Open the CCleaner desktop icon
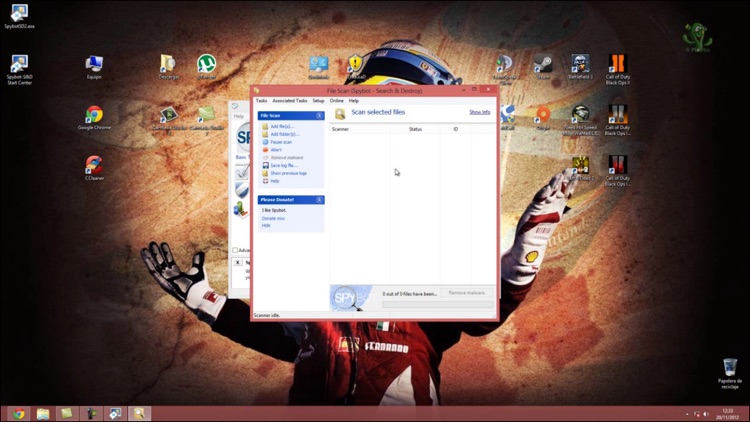 94,168
